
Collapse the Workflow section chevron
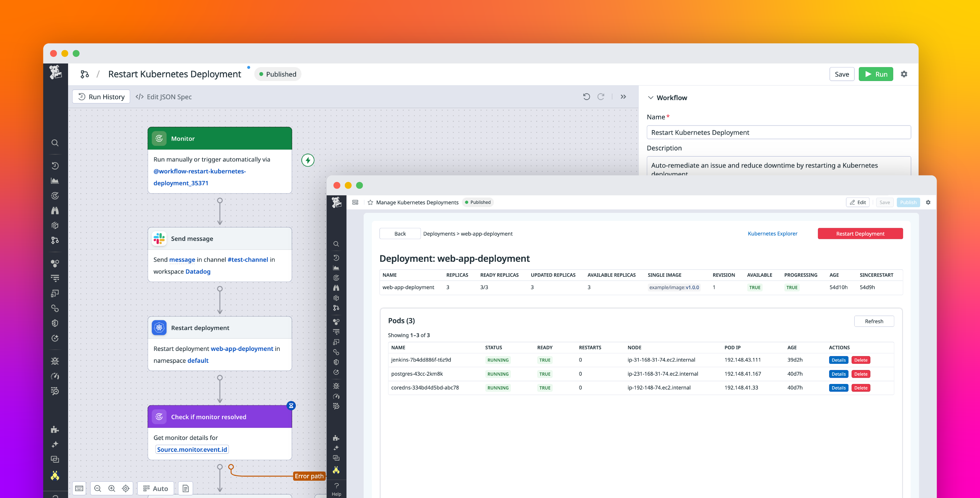pos(651,98)
